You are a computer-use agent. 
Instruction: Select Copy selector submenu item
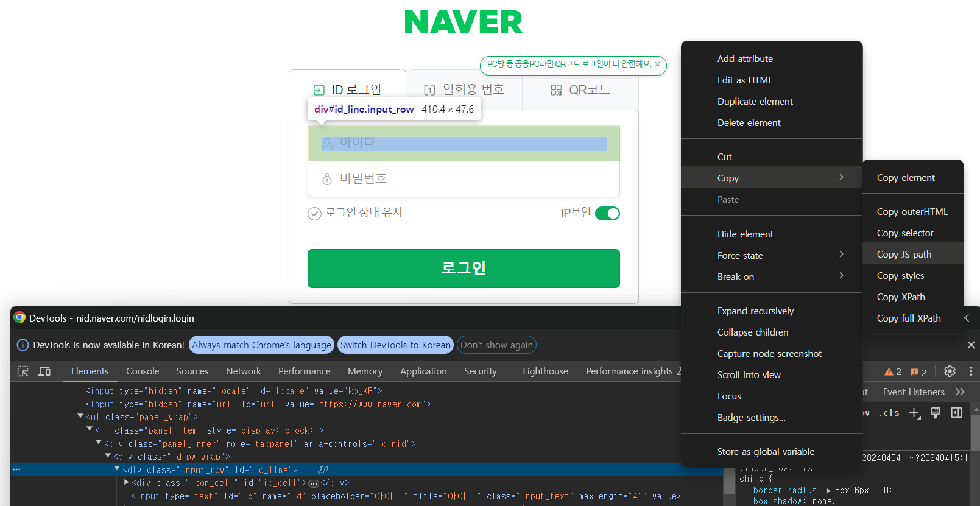pos(913,233)
